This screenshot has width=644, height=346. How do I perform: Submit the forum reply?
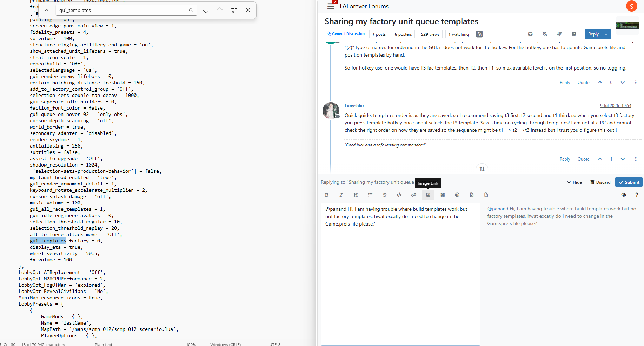(x=629, y=182)
